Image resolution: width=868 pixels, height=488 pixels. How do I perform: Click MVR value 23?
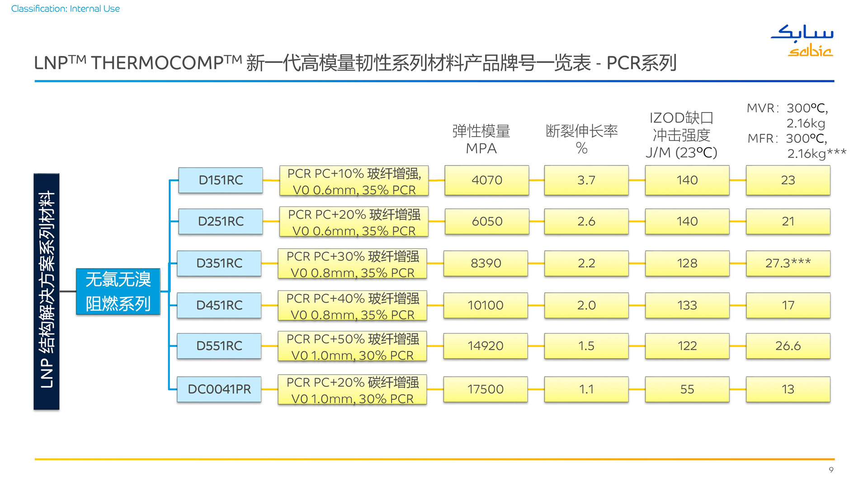coord(788,180)
